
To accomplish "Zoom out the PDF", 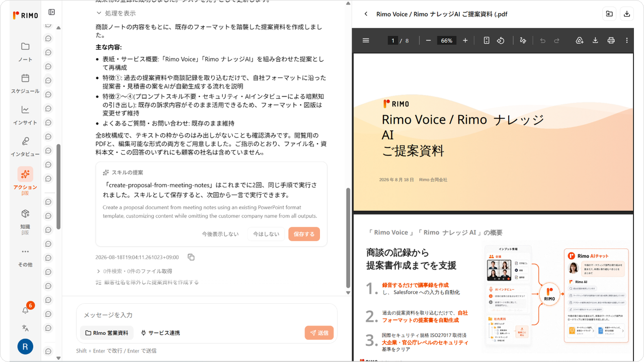I will pyautogui.click(x=428, y=40).
